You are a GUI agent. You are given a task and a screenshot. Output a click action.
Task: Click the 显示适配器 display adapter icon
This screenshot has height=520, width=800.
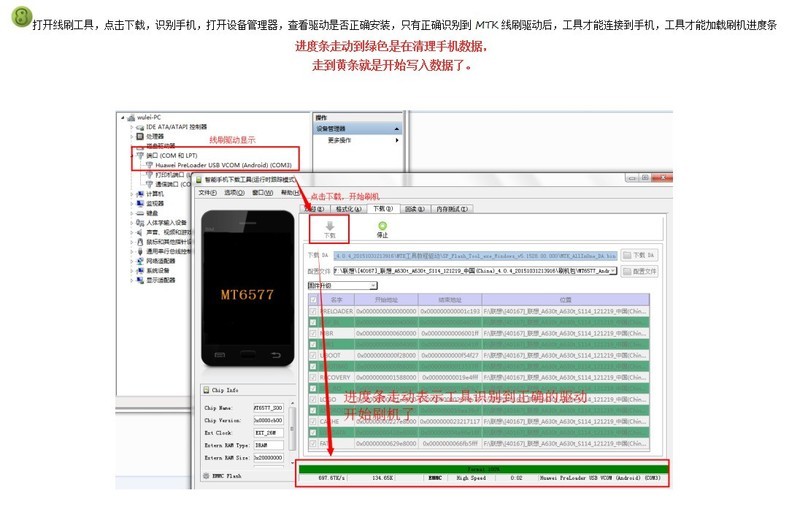[x=140, y=280]
